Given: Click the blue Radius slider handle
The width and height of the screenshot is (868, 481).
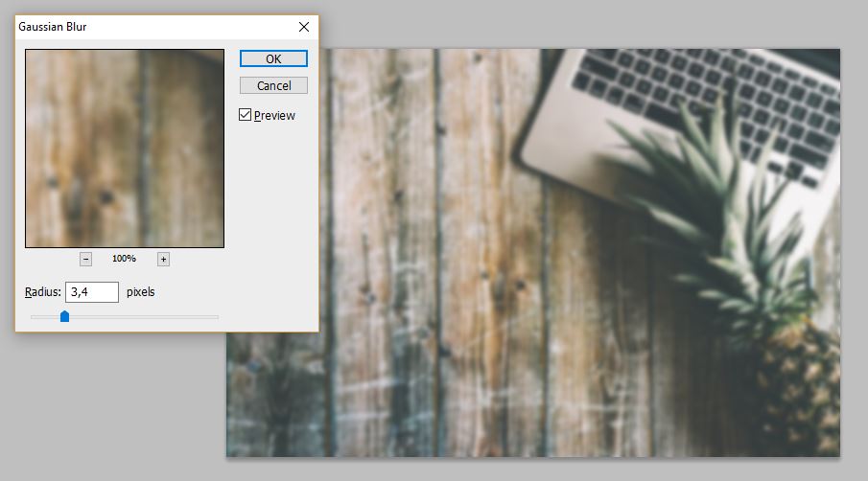Looking at the screenshot, I should pos(64,316).
